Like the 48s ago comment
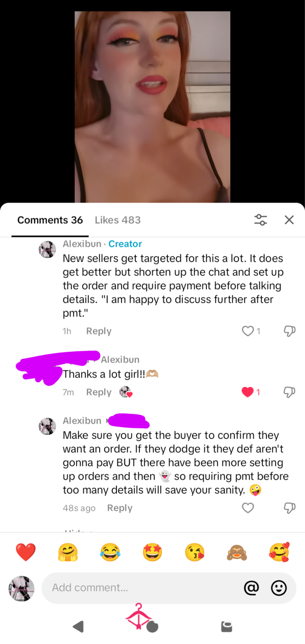 coord(248,508)
